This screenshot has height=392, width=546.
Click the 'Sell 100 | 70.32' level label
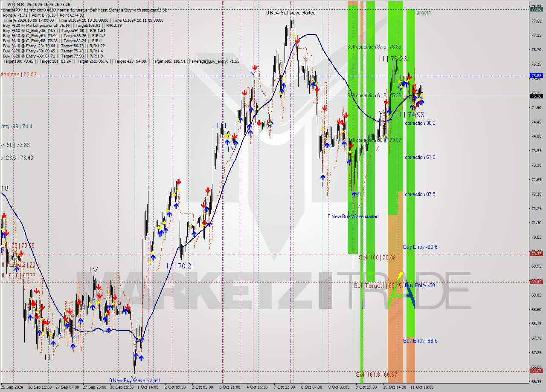pos(377,257)
